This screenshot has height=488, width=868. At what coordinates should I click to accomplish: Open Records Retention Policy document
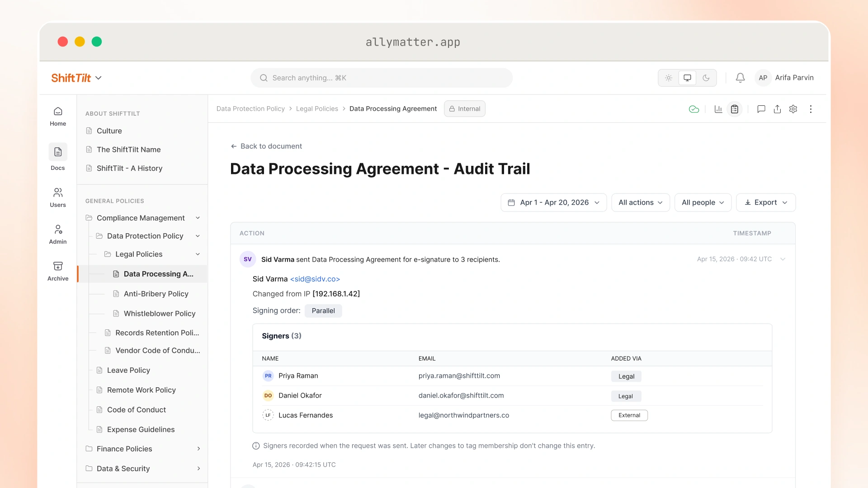157,333
